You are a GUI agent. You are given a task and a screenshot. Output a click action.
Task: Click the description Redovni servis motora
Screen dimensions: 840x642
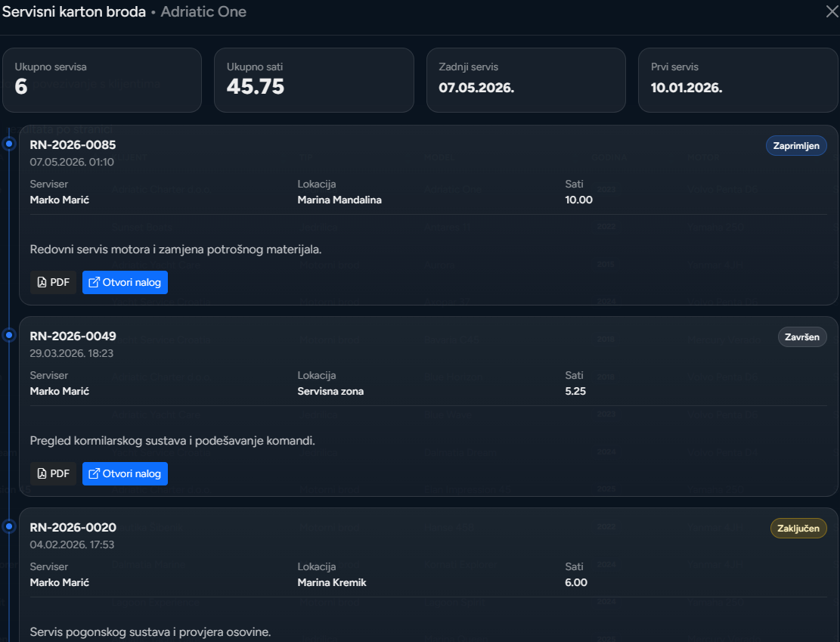(x=175, y=250)
